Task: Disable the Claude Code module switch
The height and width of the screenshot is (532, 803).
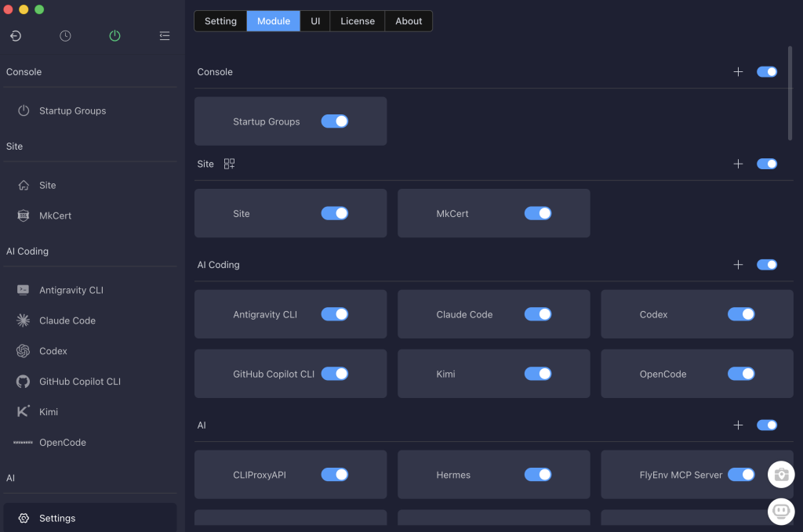Action: pos(538,314)
